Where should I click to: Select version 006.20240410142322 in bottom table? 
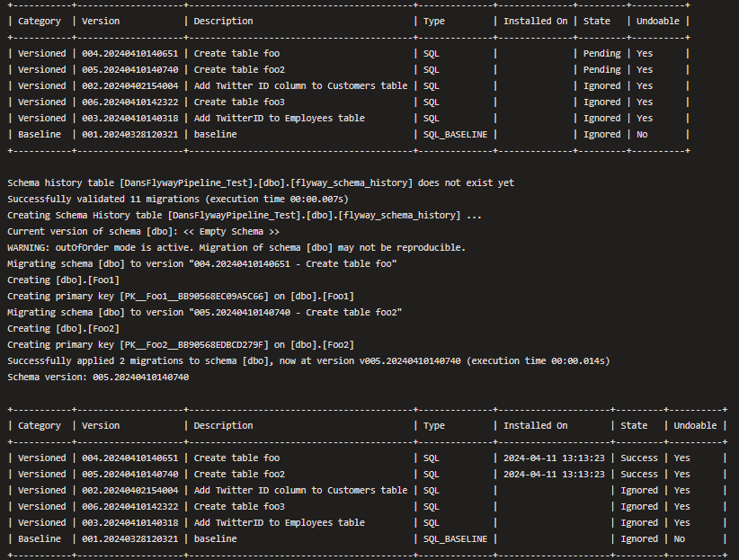[130, 506]
